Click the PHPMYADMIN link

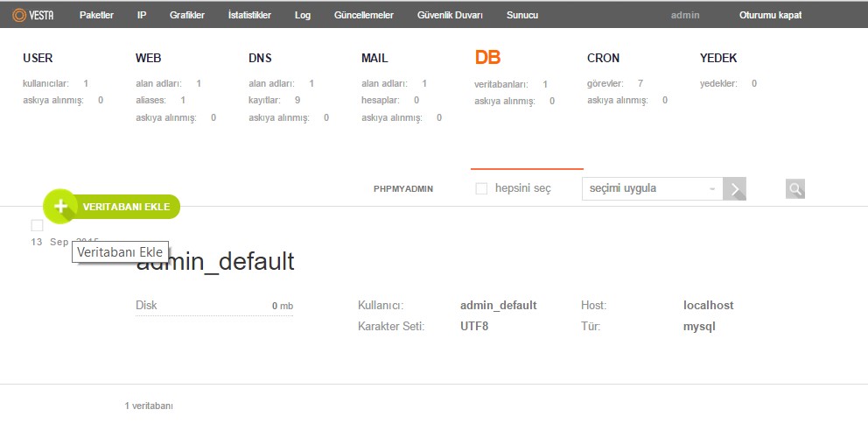tap(402, 188)
